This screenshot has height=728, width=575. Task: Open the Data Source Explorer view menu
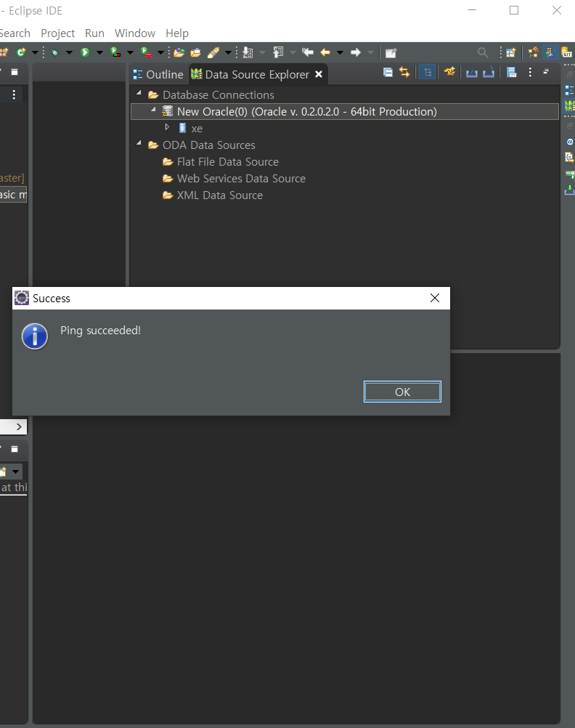tap(530, 72)
